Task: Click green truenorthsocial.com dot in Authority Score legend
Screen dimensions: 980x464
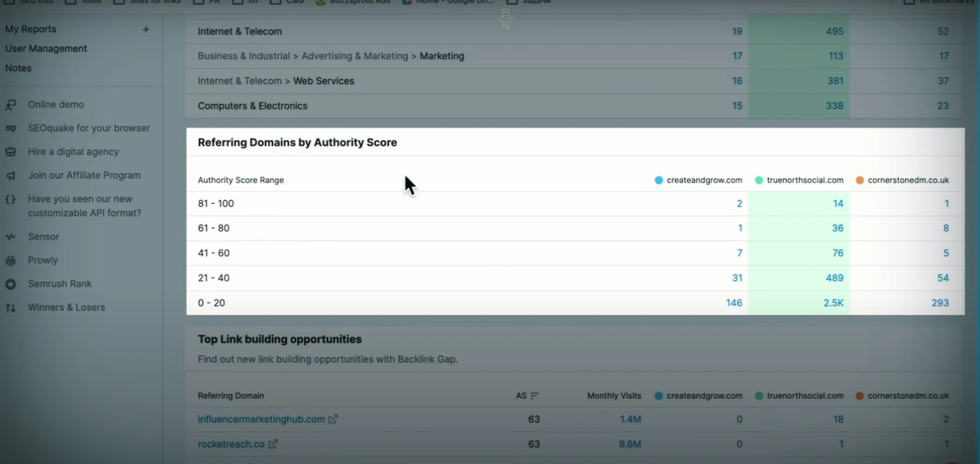Action: click(x=759, y=180)
